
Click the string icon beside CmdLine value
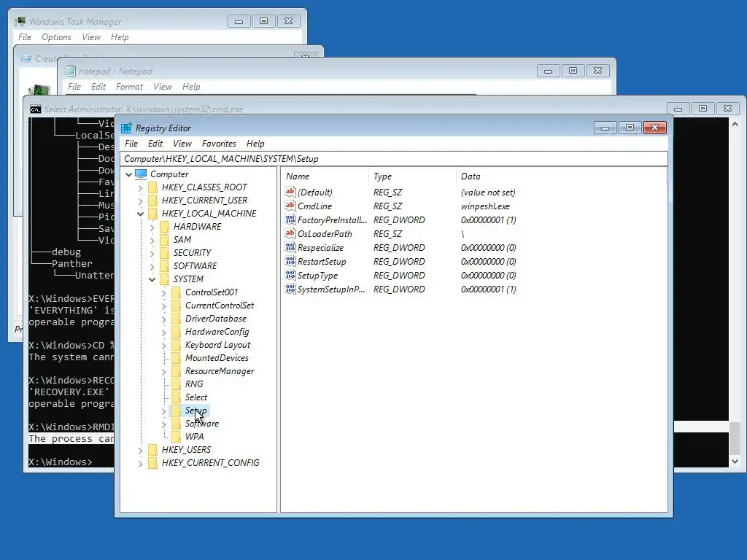[x=290, y=206]
